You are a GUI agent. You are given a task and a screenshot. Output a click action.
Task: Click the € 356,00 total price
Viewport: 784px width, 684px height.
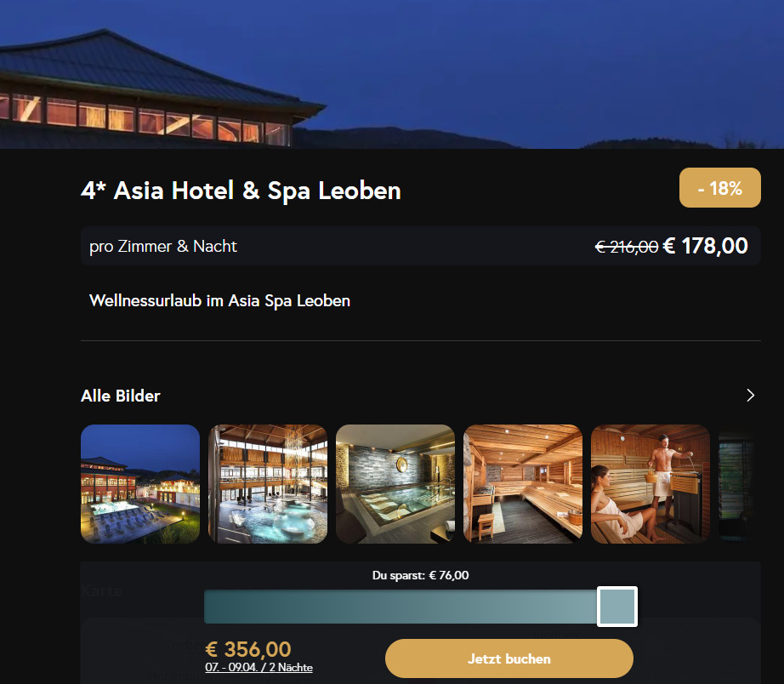[x=248, y=649]
